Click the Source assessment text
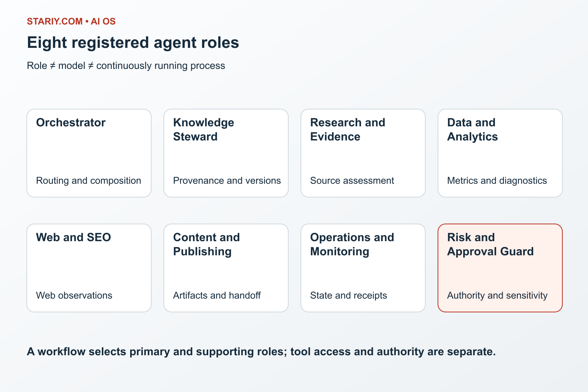Viewport: 588px width, 392px height. click(352, 181)
